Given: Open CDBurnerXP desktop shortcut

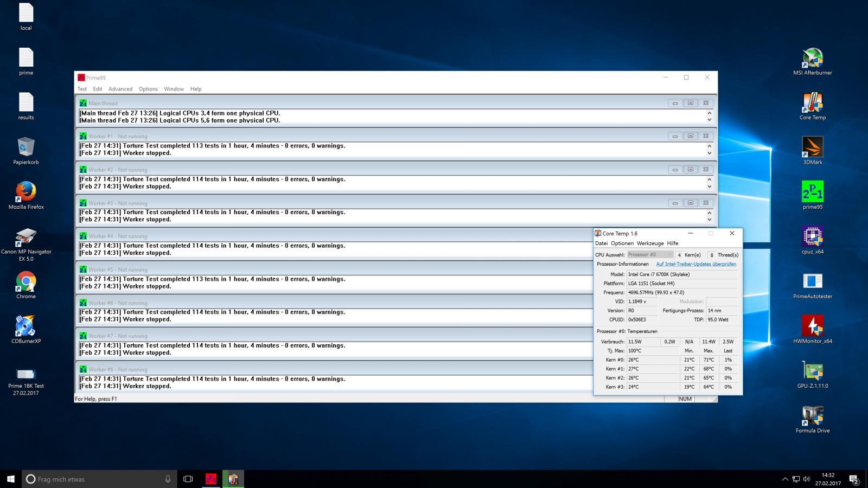Looking at the screenshot, I should click(26, 330).
